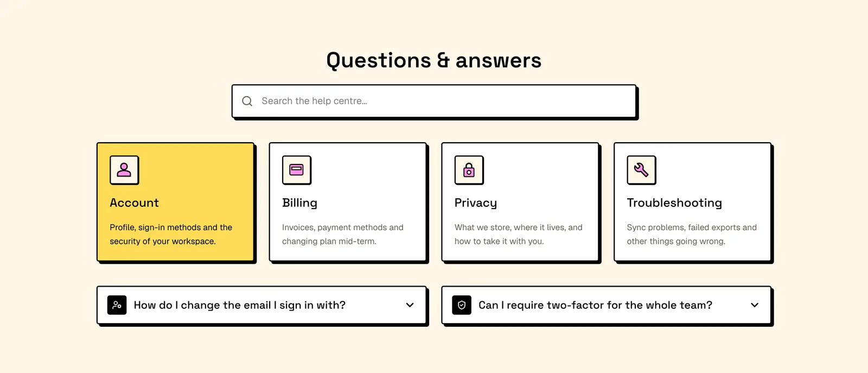This screenshot has width=868, height=373.
Task: Click the Billing description about invoices
Action: coord(343,234)
